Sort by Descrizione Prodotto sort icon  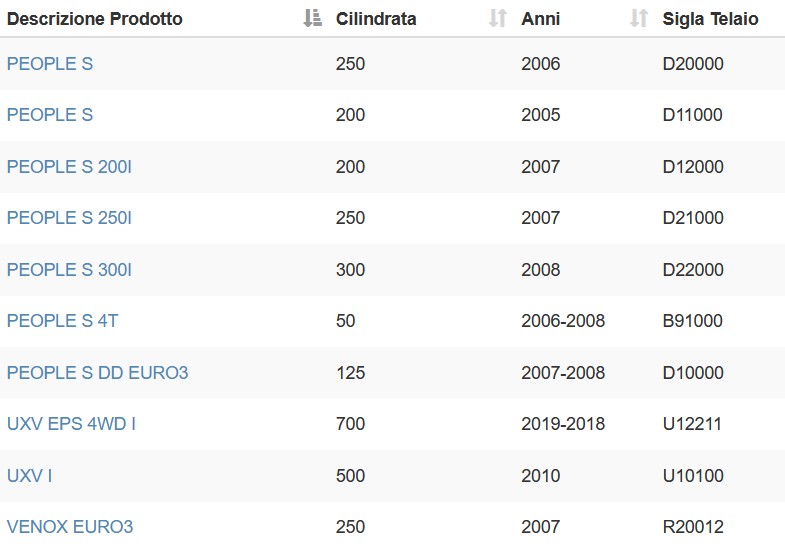click(312, 18)
